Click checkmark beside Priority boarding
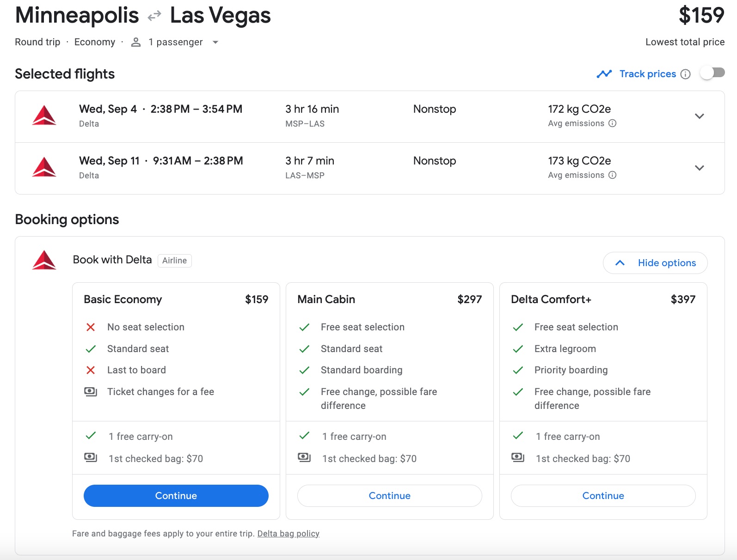The height and width of the screenshot is (560, 737). (x=518, y=370)
